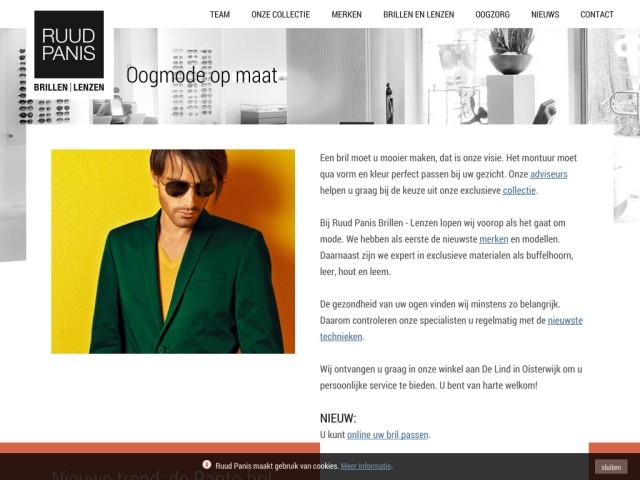Viewport: 640px width, 480px height.
Task: Click the man in green jacket photo
Action: tap(173, 251)
